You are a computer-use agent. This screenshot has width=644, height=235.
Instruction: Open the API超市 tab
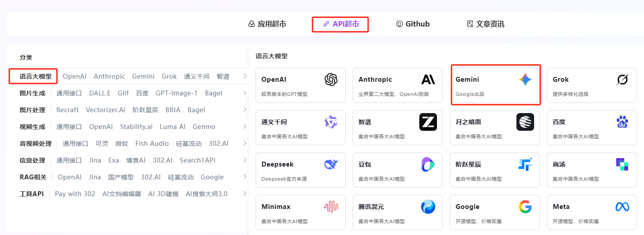(340, 24)
